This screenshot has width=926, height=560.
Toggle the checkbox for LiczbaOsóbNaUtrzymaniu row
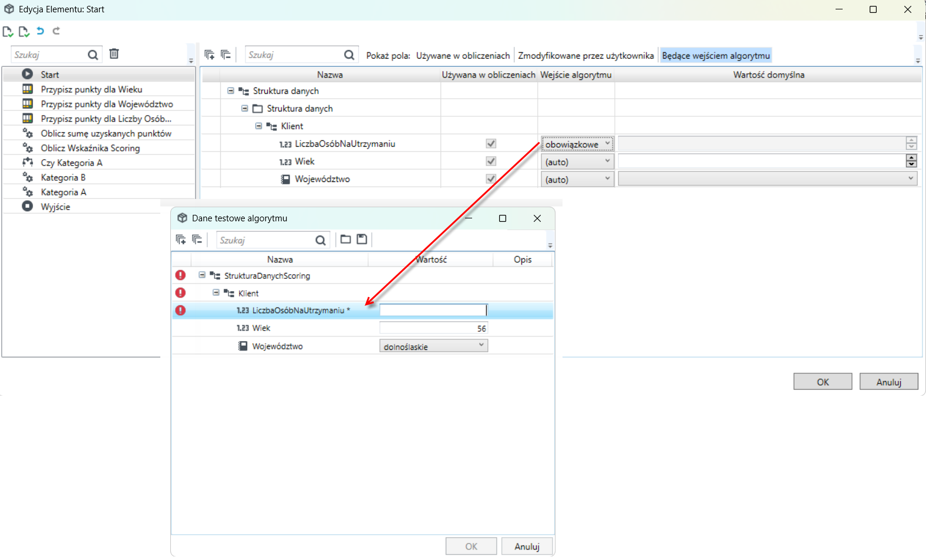(x=491, y=144)
